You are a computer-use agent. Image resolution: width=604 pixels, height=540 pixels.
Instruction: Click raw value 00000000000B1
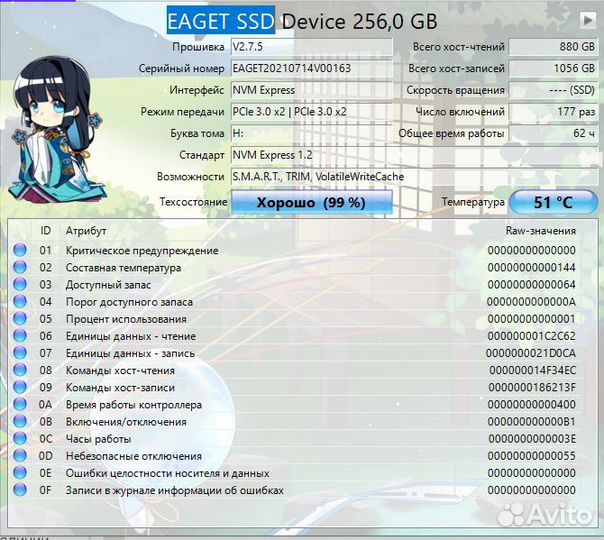pos(532,422)
